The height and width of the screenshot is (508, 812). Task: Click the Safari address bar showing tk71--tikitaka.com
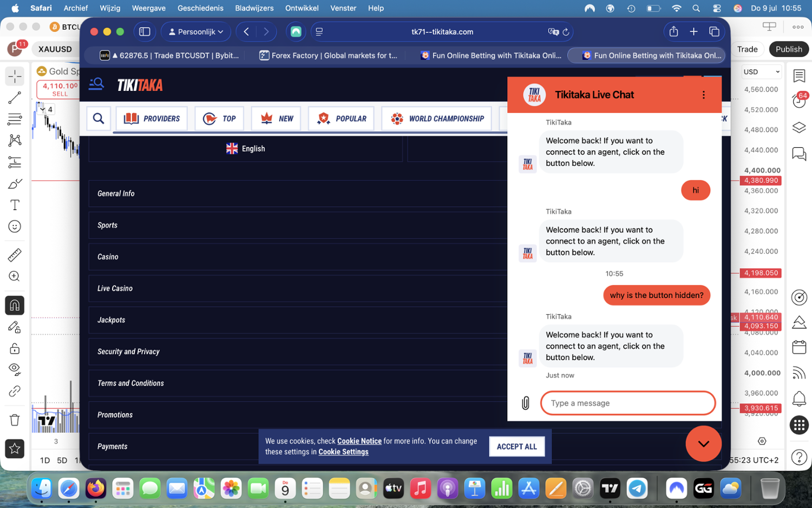click(x=442, y=31)
